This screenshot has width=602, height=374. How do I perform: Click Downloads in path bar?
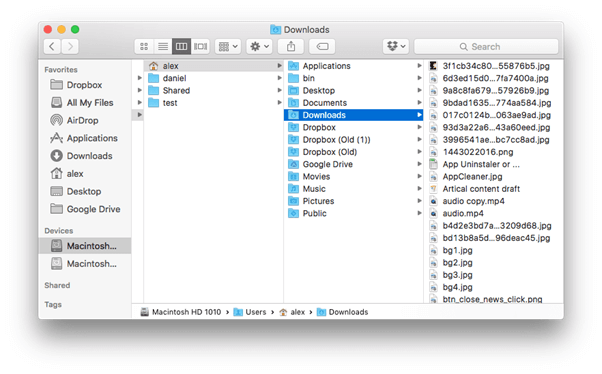coord(342,312)
